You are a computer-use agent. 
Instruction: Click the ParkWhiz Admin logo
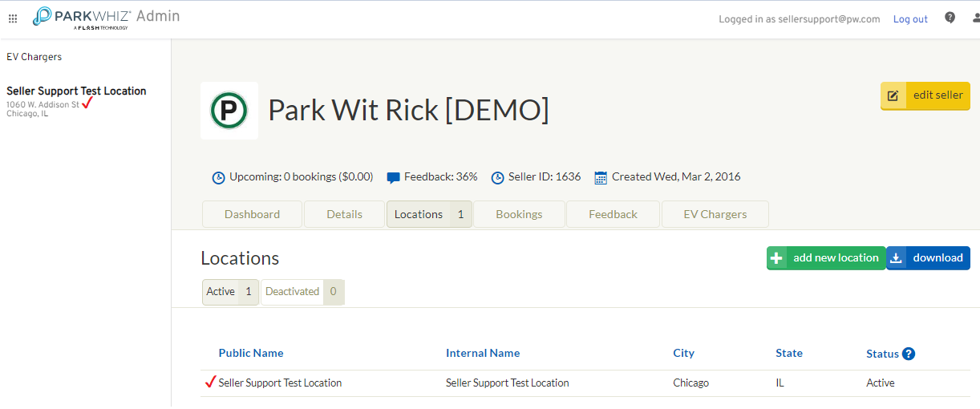click(106, 18)
